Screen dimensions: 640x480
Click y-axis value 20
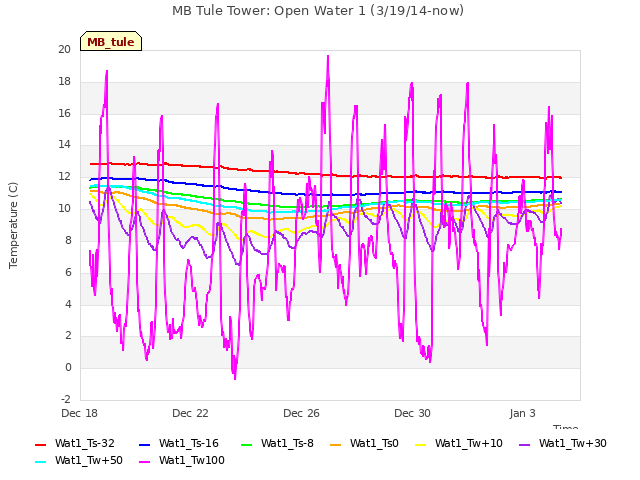pos(64,49)
